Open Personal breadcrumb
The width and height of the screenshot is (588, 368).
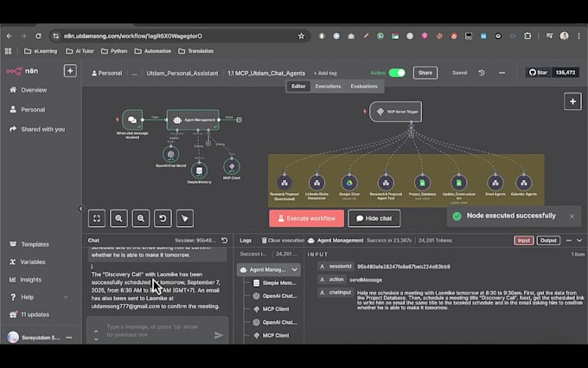pos(107,74)
